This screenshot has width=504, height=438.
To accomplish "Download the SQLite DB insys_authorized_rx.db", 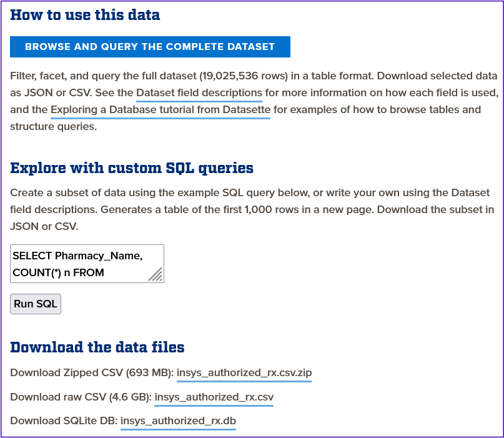I will pos(177,421).
